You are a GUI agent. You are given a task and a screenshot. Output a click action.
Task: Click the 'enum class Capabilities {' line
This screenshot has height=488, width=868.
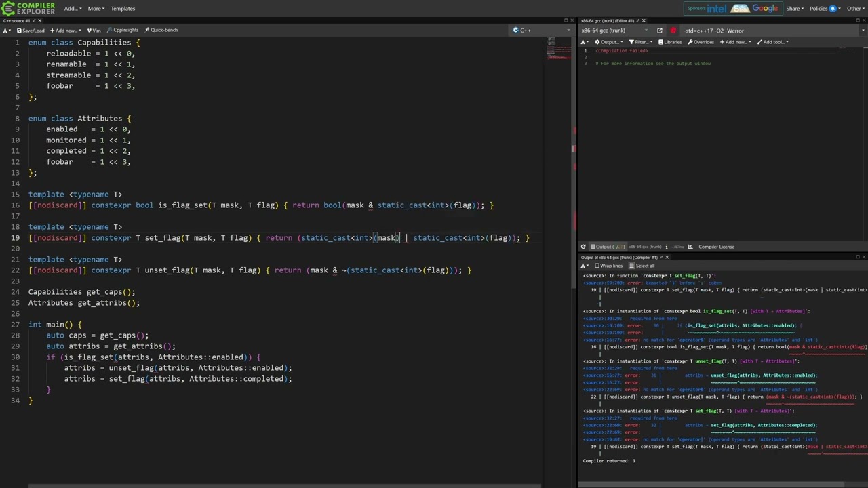(x=84, y=43)
